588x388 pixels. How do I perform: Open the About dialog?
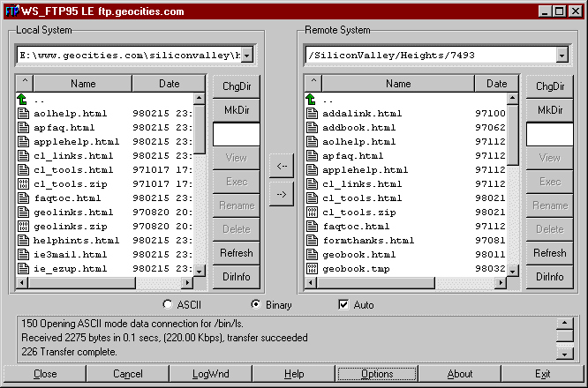(460, 374)
